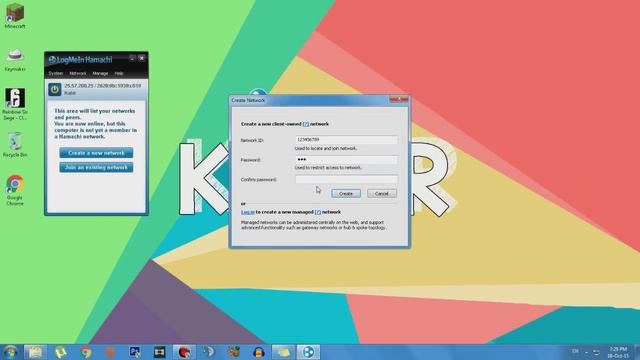Click the Create button in dialog
640x360 pixels.
point(346,193)
